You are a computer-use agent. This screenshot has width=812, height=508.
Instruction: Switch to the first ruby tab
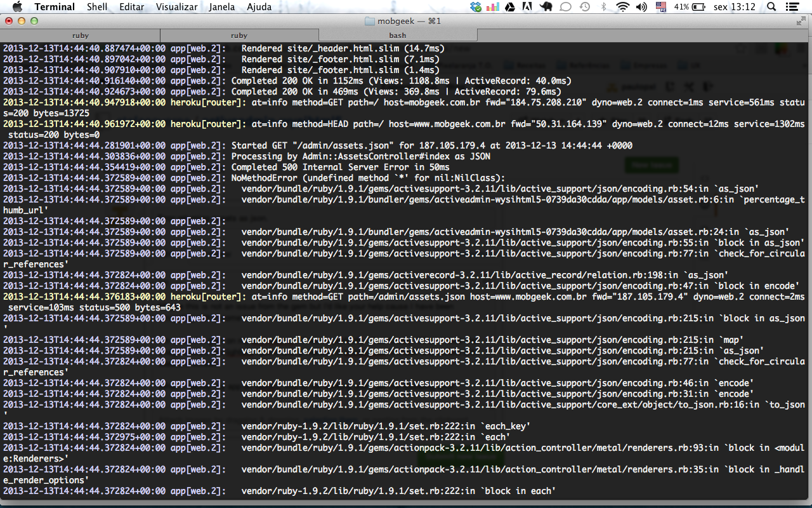click(81, 36)
